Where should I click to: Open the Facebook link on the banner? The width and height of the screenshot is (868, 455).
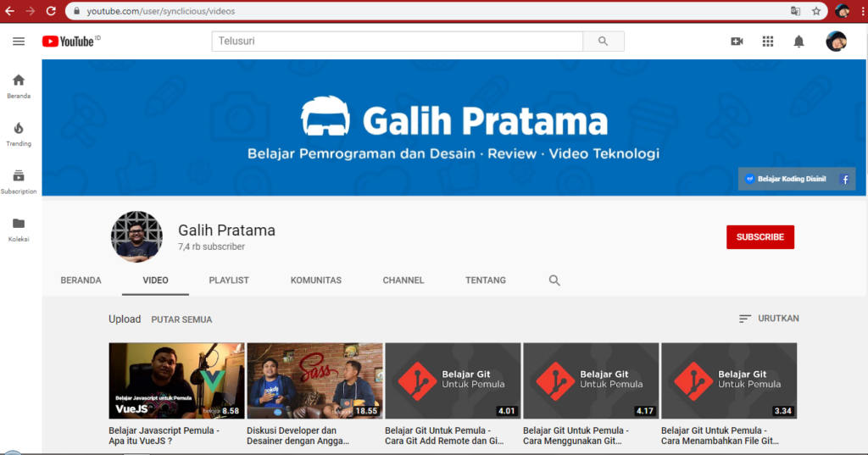[x=845, y=179]
